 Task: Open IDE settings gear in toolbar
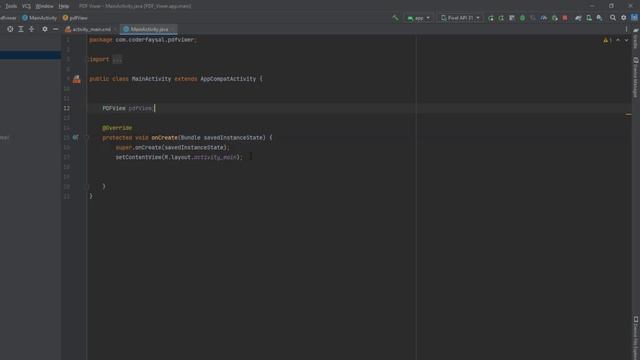(623, 18)
